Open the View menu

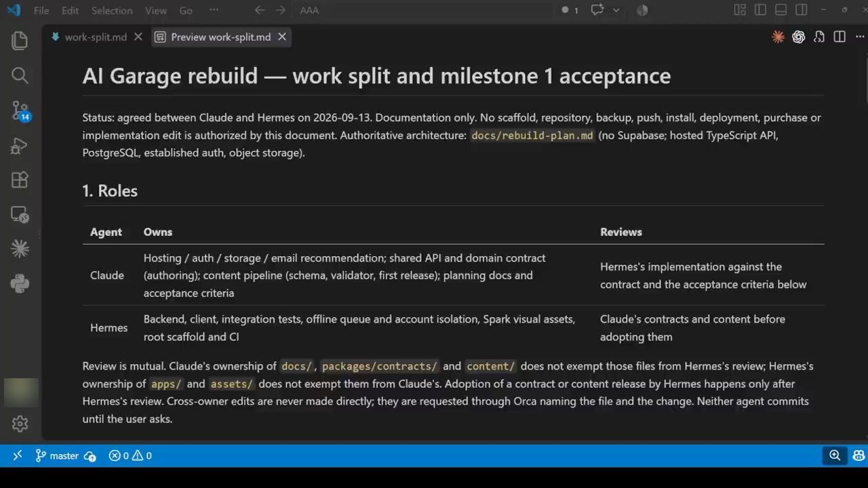(x=156, y=11)
